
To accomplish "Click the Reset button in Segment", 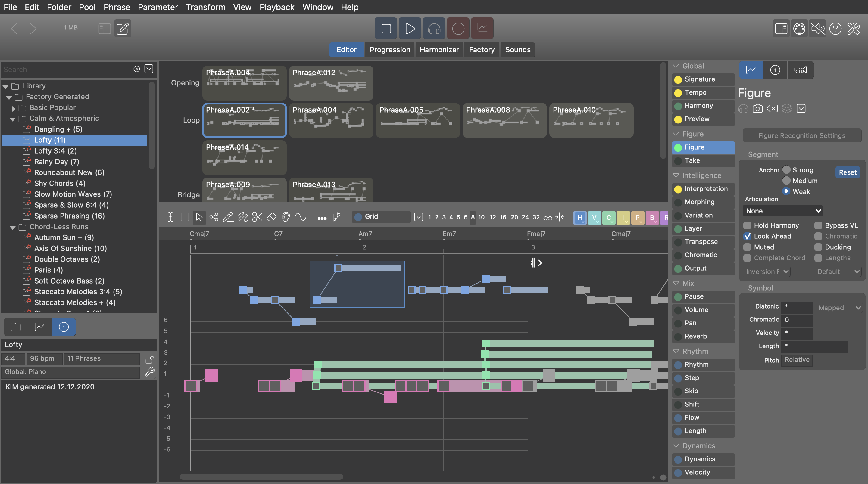I will coord(847,172).
